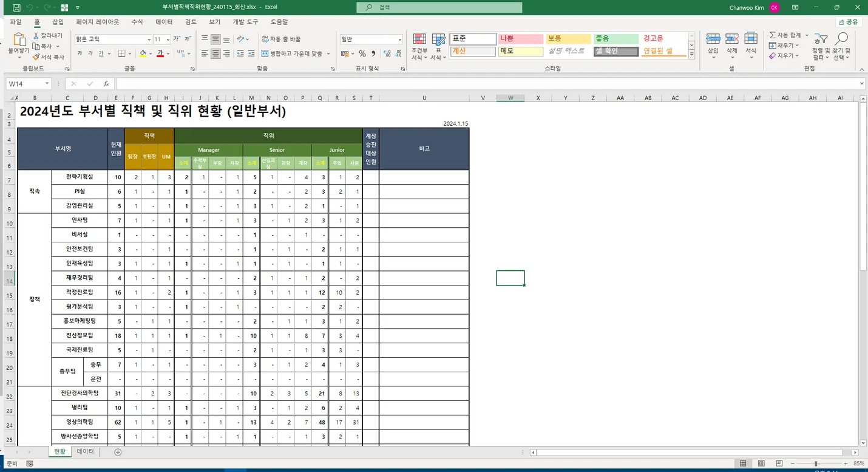The height and width of the screenshot is (472, 868).
Task: Apply the 나쁨 cell style
Action: tap(521, 38)
